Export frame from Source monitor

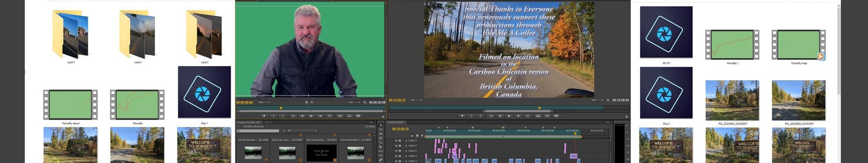tap(359, 116)
